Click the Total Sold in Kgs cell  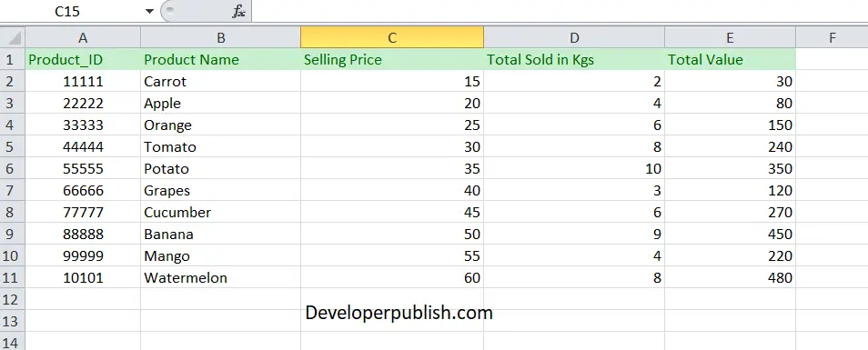[x=574, y=59]
